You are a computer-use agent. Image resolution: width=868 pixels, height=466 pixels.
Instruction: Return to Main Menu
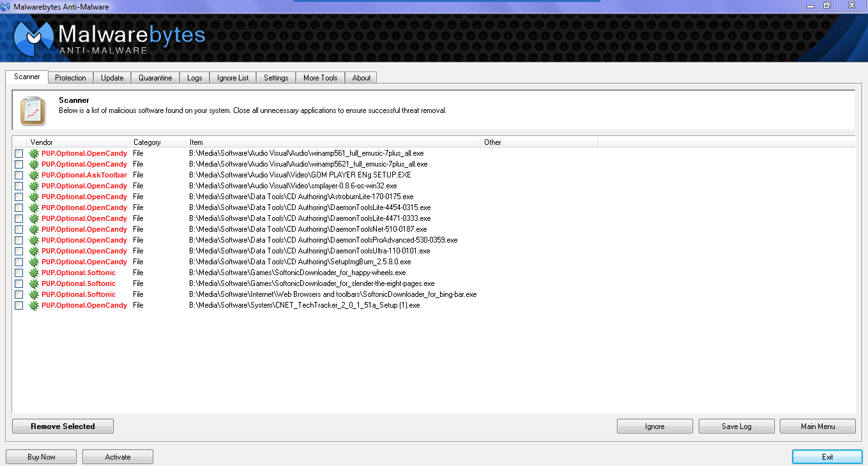pyautogui.click(x=818, y=426)
